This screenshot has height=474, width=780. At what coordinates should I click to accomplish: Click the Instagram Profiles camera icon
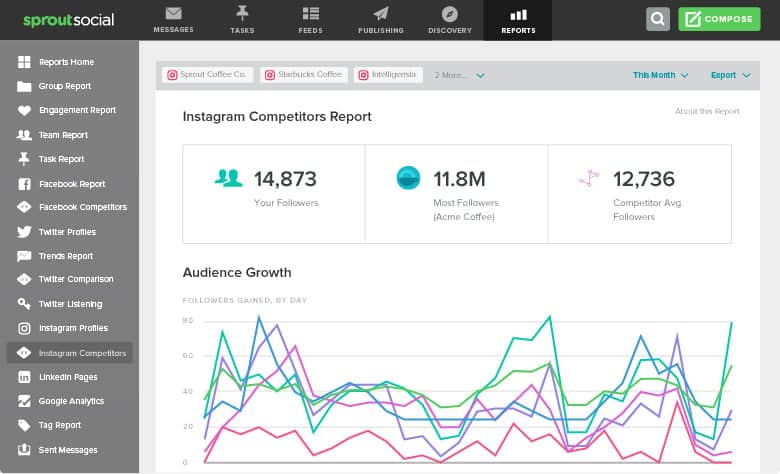pos(24,328)
